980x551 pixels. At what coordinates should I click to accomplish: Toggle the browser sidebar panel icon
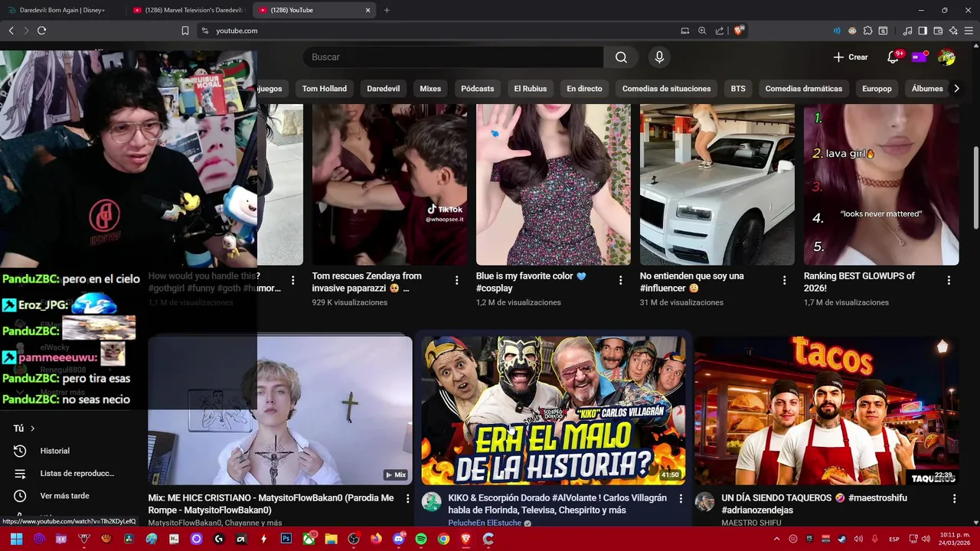coord(923,31)
